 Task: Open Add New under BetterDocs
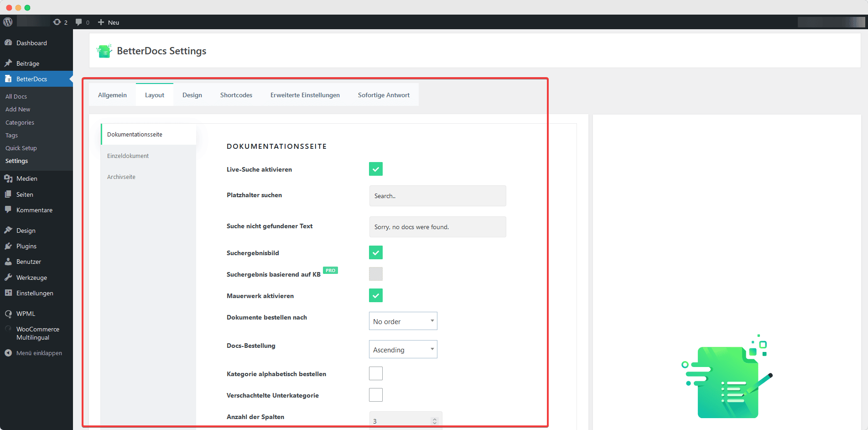[17, 109]
